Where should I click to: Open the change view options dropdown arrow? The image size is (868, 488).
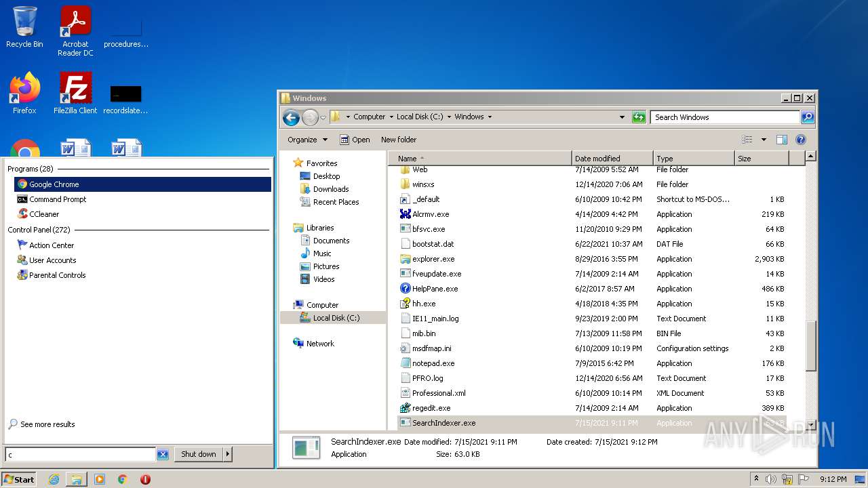pyautogui.click(x=764, y=140)
